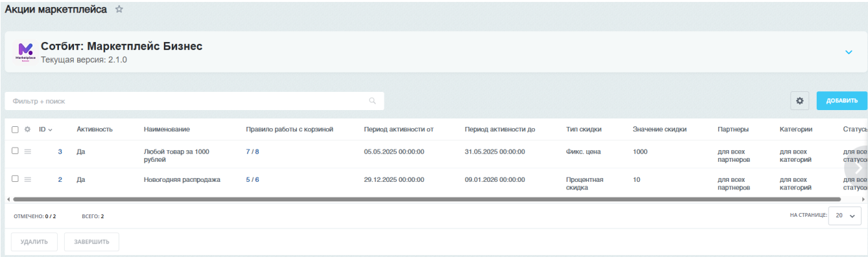The height and width of the screenshot is (257, 868).
Task: Open promotion ID link 2
Action: (60, 180)
